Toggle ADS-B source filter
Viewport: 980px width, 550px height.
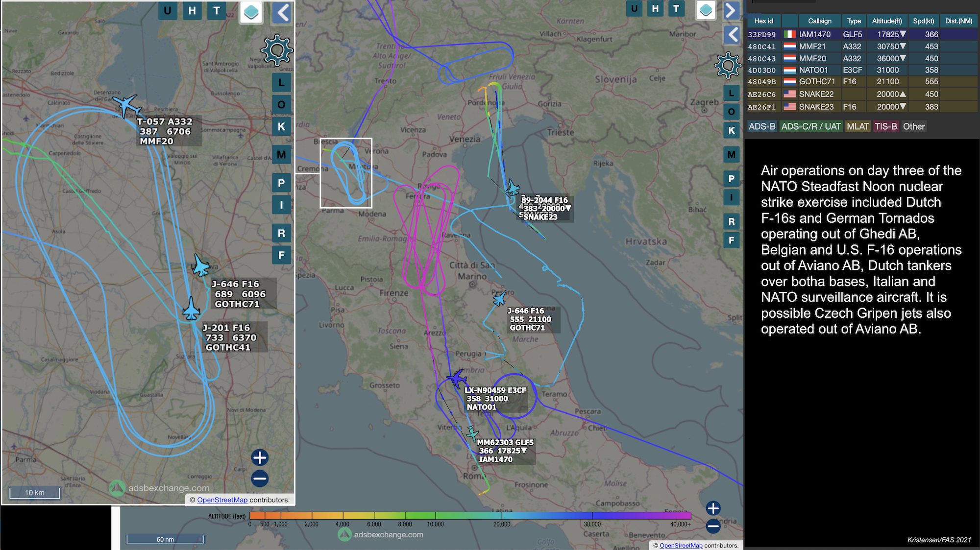pos(762,126)
